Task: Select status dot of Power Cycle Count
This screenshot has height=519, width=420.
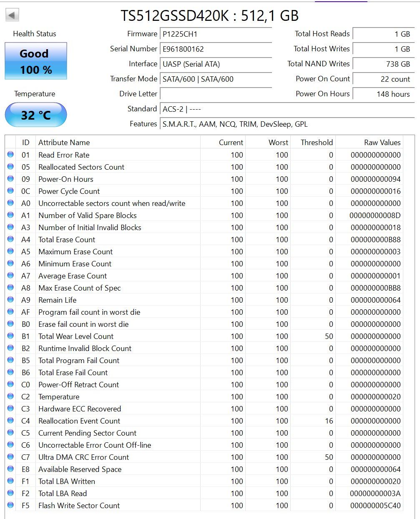Action: coord(10,191)
